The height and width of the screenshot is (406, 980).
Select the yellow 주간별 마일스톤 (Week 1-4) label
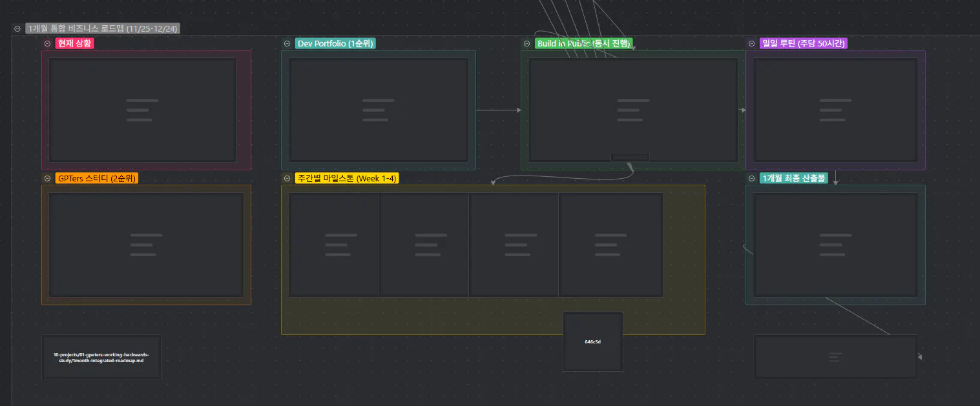point(347,178)
